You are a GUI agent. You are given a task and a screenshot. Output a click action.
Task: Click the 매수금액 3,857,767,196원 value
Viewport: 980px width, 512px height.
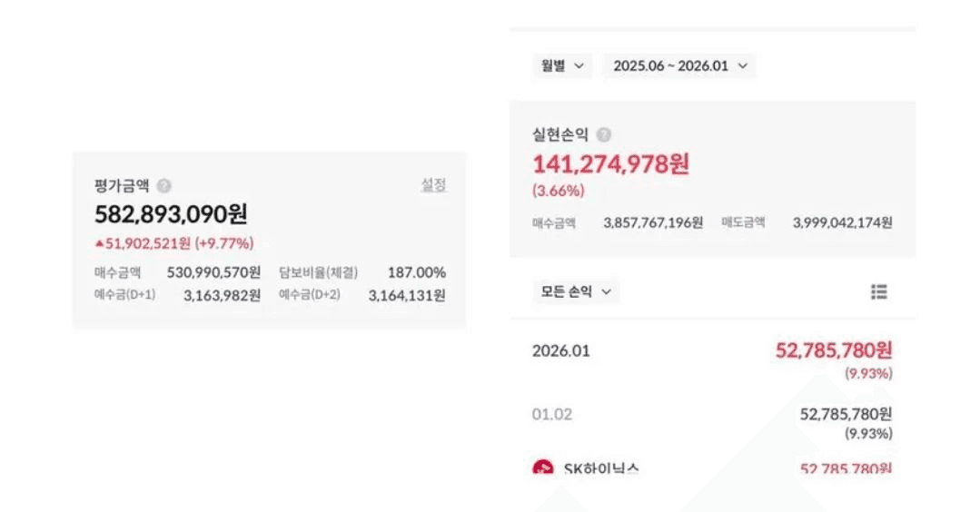click(x=653, y=222)
